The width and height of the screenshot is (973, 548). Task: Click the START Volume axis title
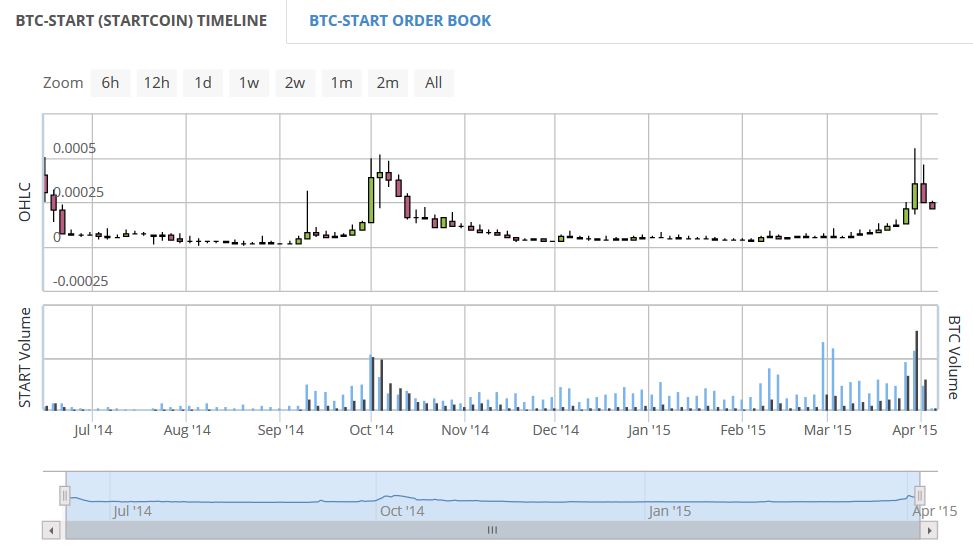[25, 357]
